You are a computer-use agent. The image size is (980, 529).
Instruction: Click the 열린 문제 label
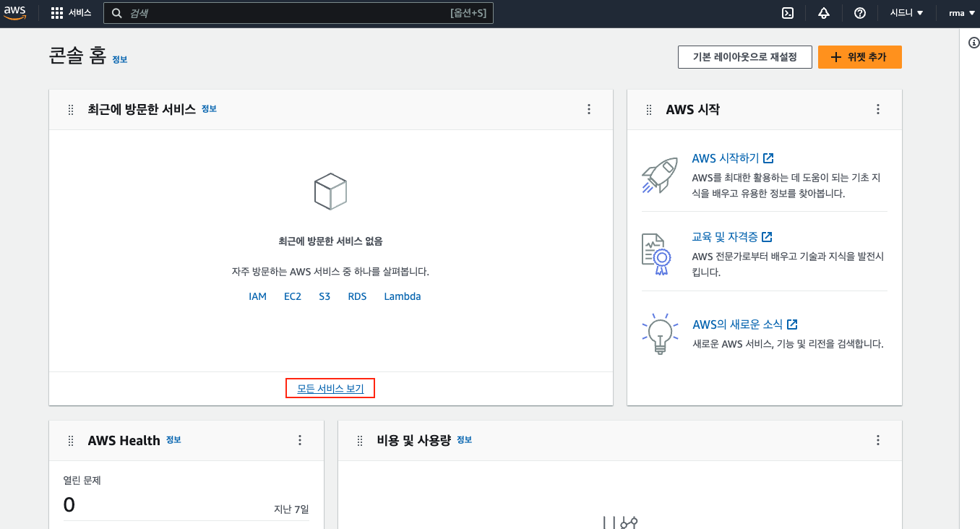pos(82,480)
